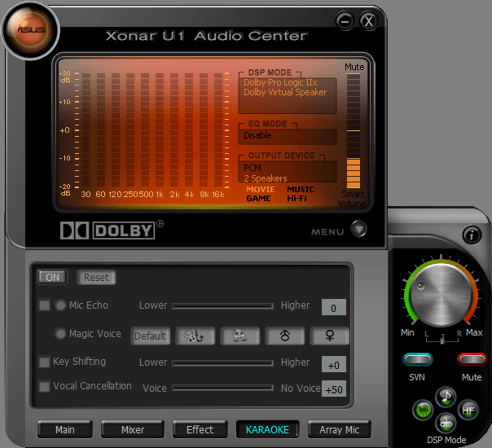The width and height of the screenshot is (492, 448).
Task: Select the Game controller DSP mode icon
Action: pos(446,423)
